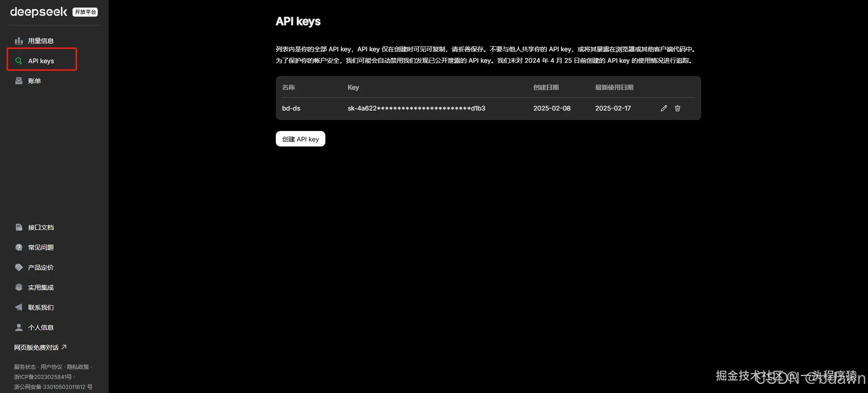The height and width of the screenshot is (393, 868).
Task: Open 产品定价 pricing page
Action: pyautogui.click(x=41, y=267)
